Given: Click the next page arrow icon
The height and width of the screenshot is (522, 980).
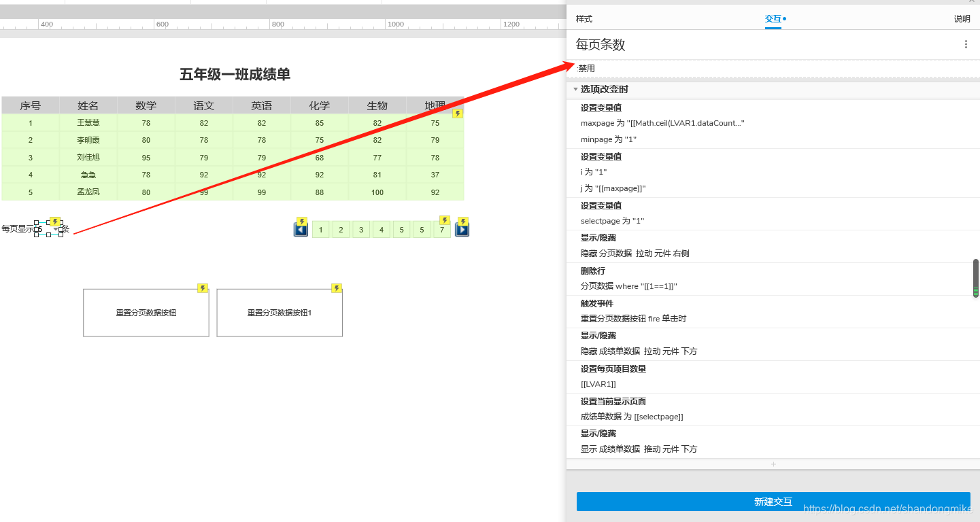Looking at the screenshot, I should pos(462,230).
